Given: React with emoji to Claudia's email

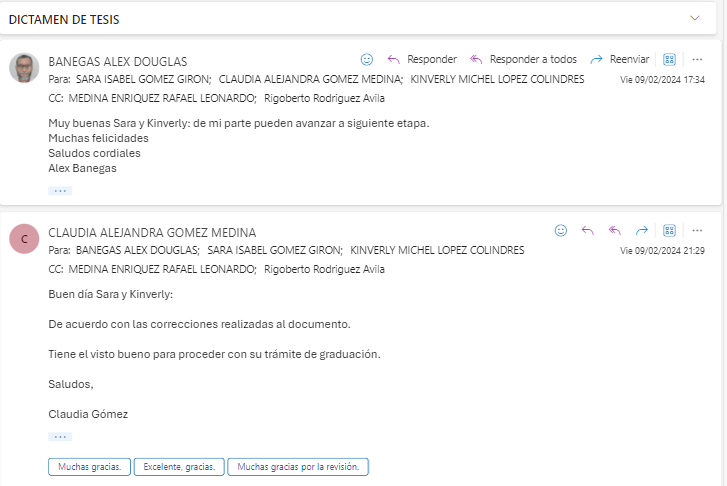Looking at the screenshot, I should [x=561, y=230].
